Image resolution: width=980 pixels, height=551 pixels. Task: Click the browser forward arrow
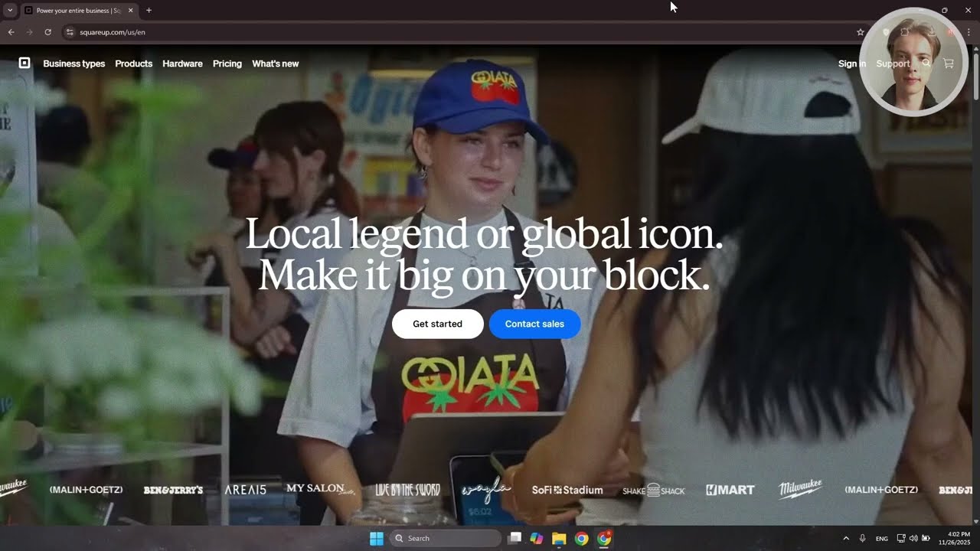coord(29,32)
